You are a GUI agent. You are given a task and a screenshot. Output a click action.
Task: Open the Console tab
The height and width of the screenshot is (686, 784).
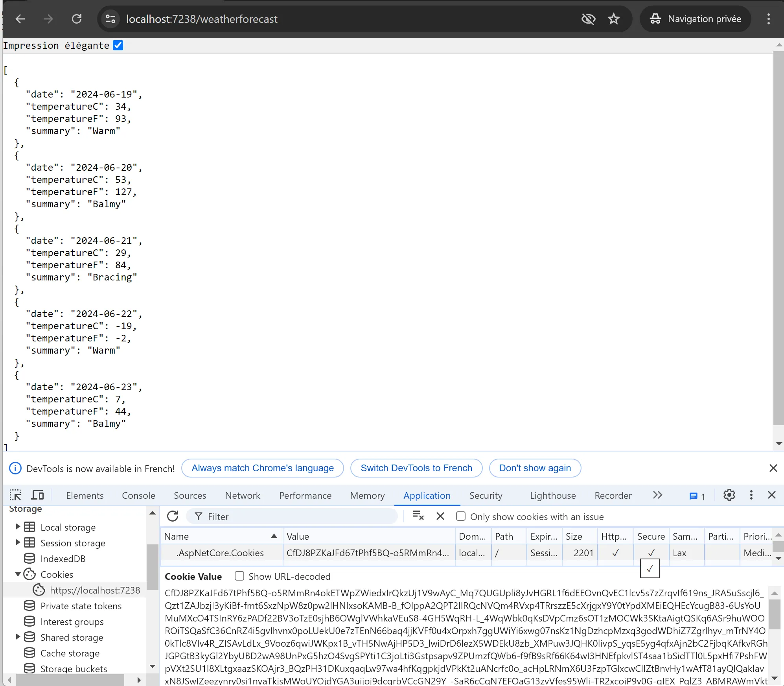138,496
